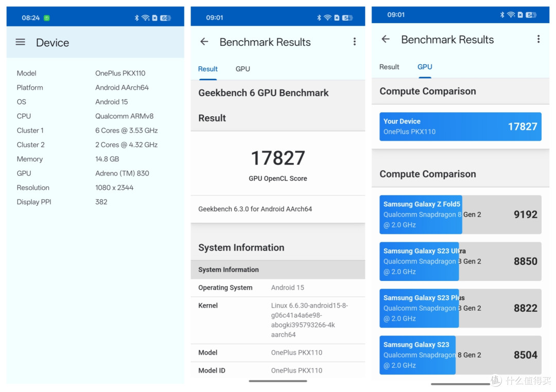Image resolution: width=556 pixels, height=392 pixels.
Task: Open the Samsung Galaxy S23 Plus comparison card
Action: (460, 308)
